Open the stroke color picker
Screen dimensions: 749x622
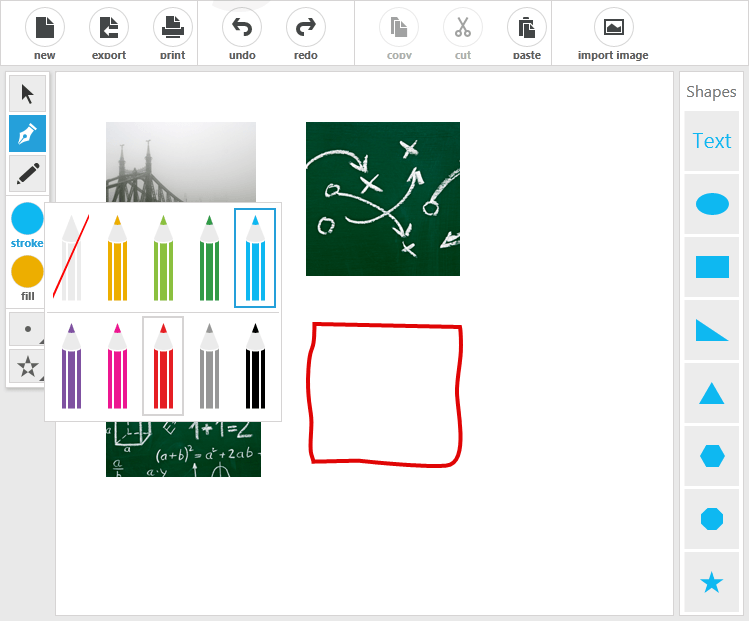click(x=27, y=219)
